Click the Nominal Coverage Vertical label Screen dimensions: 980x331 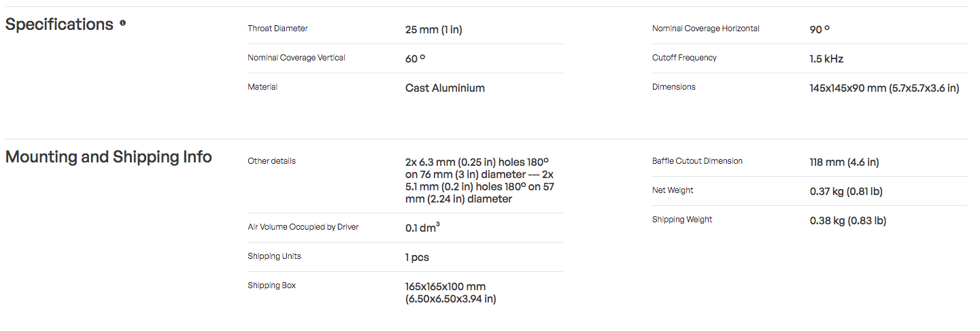pos(297,58)
